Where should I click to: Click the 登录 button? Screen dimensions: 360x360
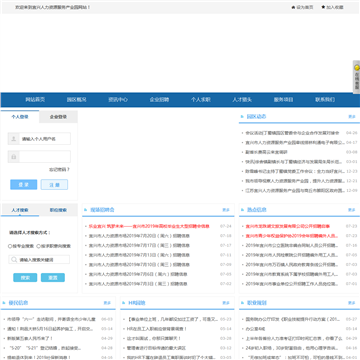24,185
